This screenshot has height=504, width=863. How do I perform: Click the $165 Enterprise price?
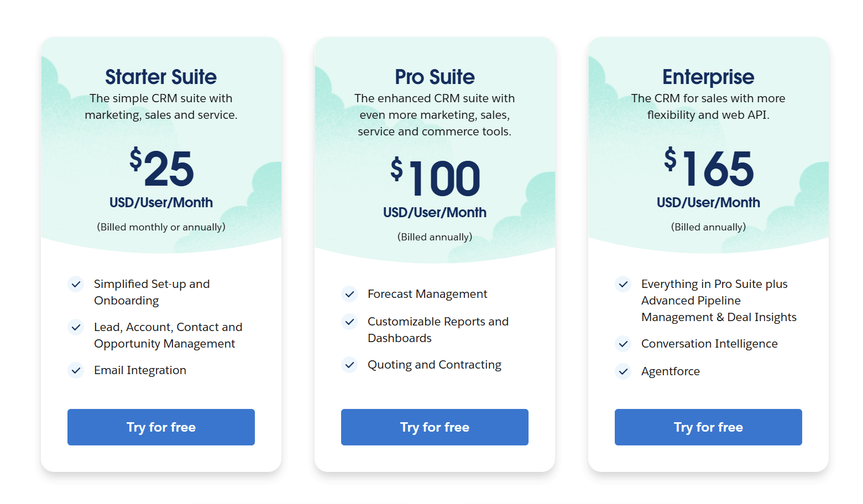click(709, 168)
